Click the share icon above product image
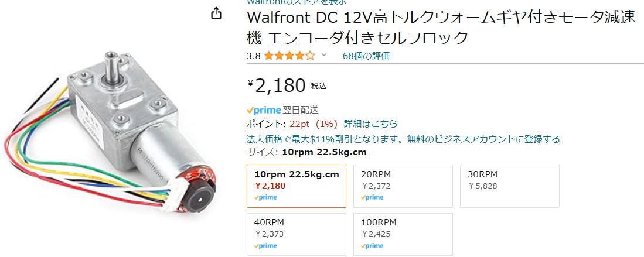Viewport: 644px width, 257px height. [x=216, y=13]
